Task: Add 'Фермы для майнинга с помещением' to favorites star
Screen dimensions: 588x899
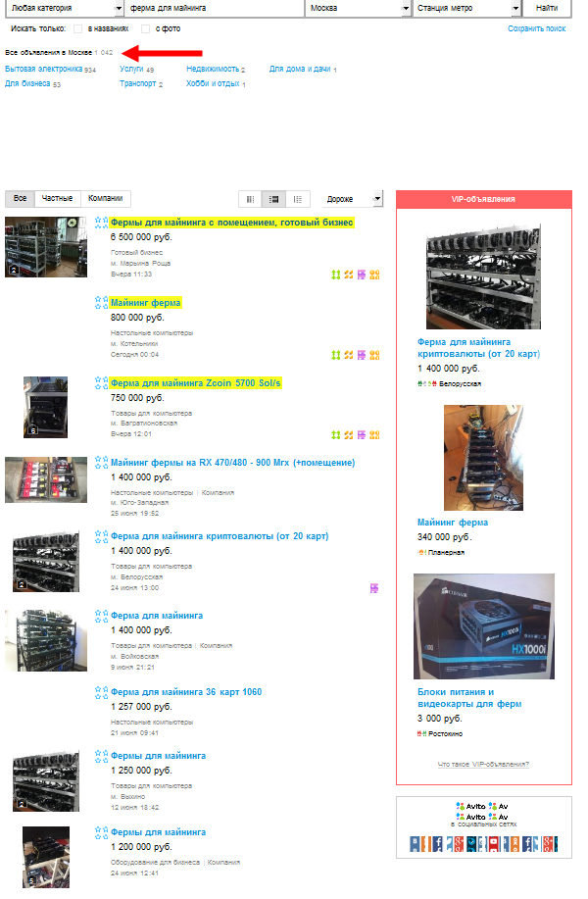Action: 101,222
